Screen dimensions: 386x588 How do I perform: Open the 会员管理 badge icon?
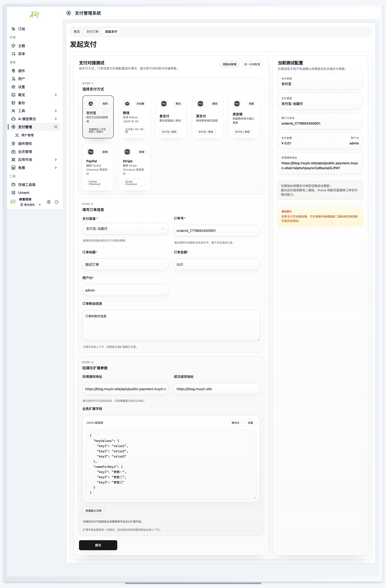point(13,152)
